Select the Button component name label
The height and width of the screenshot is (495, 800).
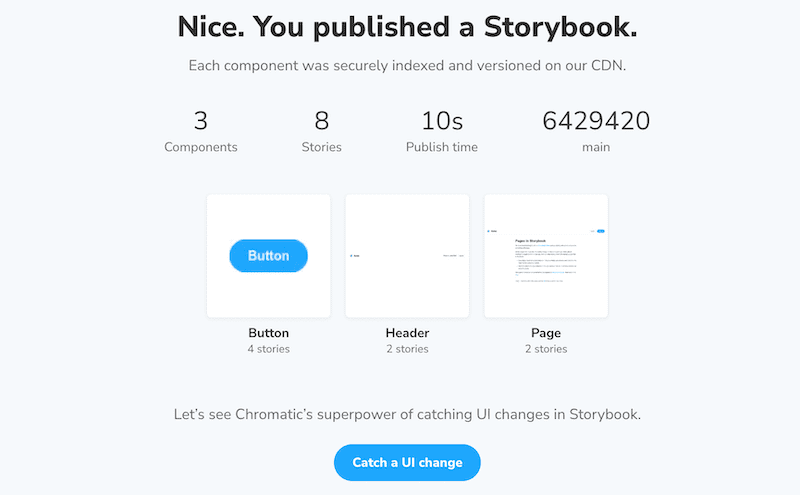268,333
